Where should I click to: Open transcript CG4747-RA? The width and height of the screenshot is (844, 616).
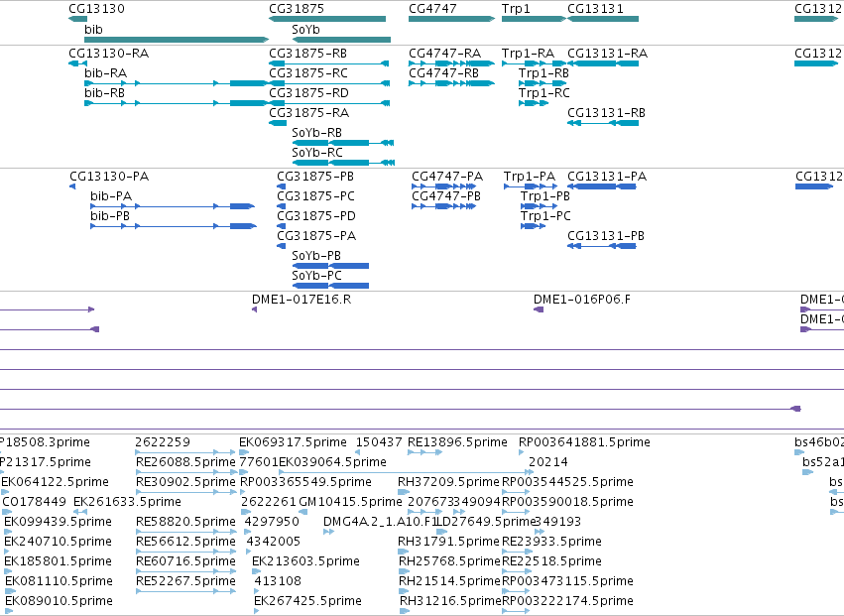444,54
